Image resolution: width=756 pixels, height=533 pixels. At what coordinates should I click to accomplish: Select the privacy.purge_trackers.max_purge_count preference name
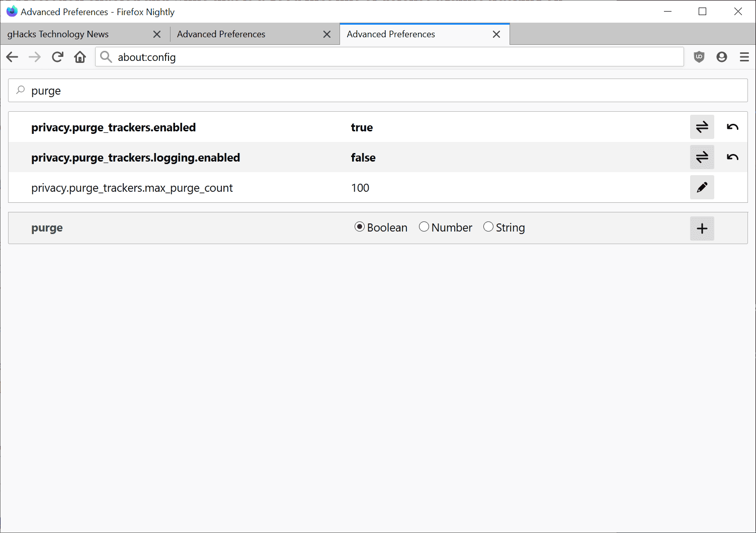pos(132,188)
